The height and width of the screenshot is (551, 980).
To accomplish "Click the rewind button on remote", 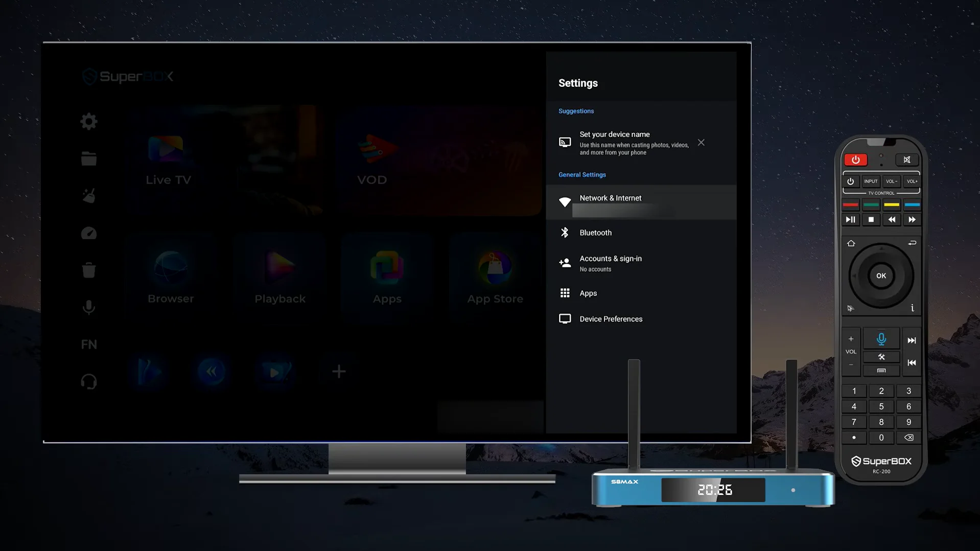I will point(892,220).
